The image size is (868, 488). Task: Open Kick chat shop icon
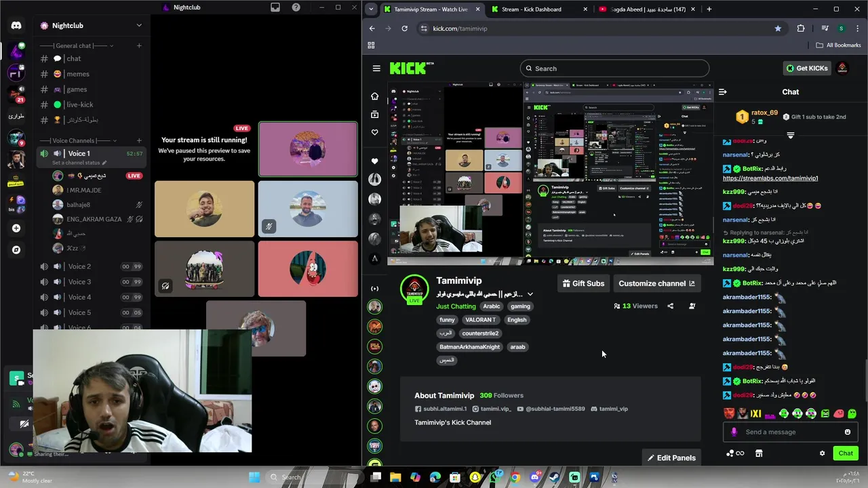tap(759, 453)
